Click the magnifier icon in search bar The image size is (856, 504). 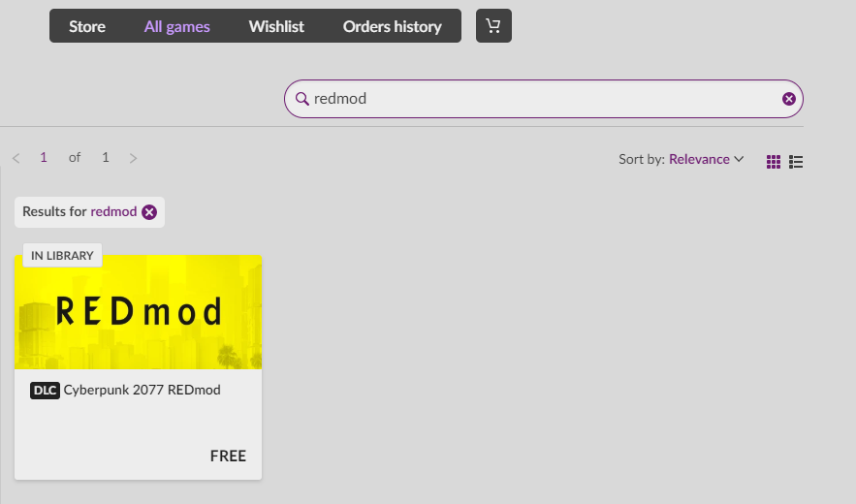[x=301, y=99]
